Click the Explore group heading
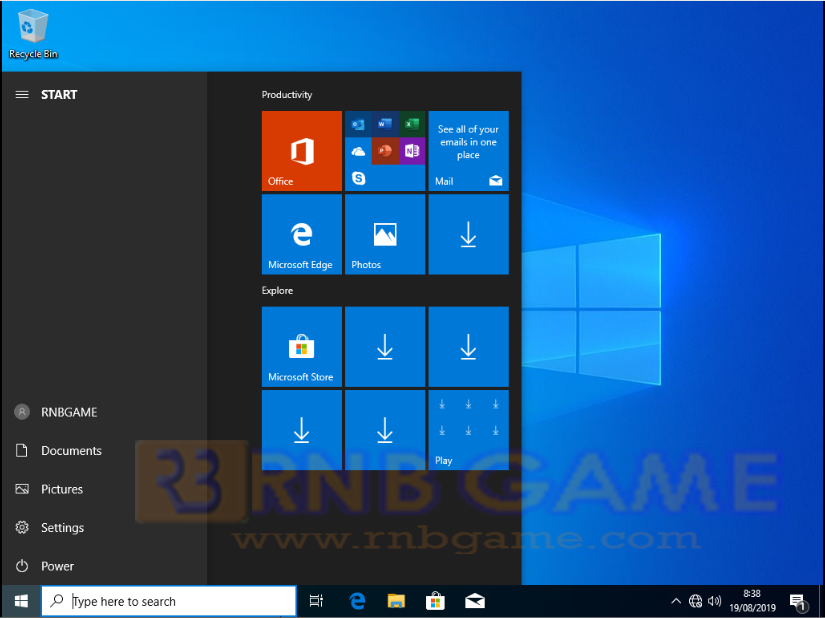Screen dimensions: 825x618 pos(277,290)
